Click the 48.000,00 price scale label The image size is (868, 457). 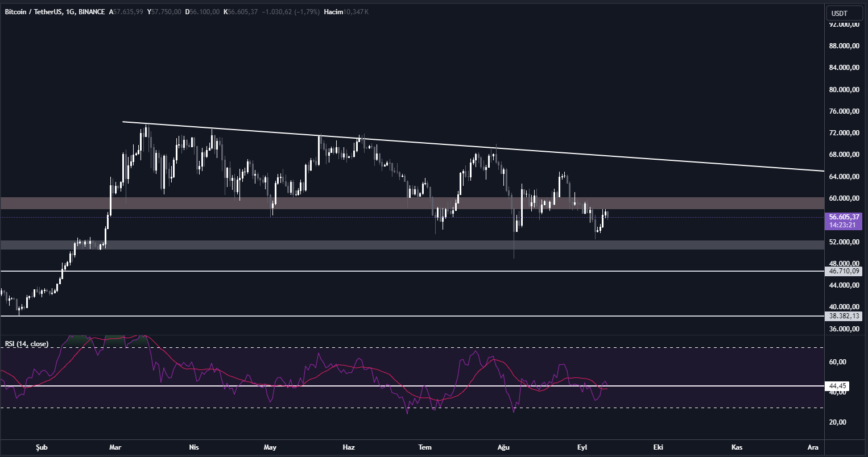(844, 264)
